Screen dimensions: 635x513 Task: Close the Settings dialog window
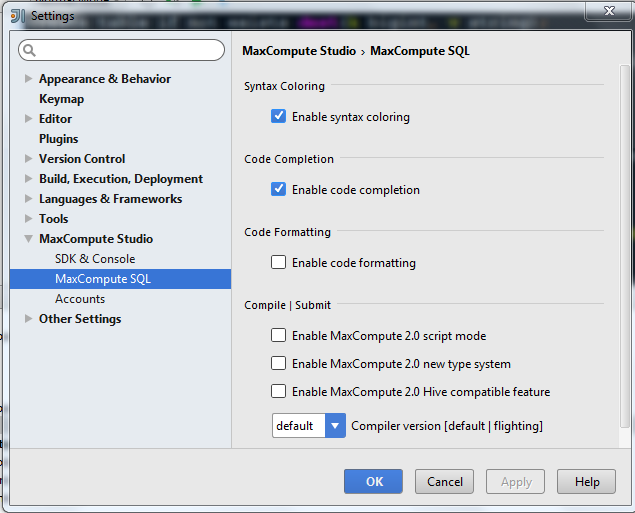pos(610,10)
